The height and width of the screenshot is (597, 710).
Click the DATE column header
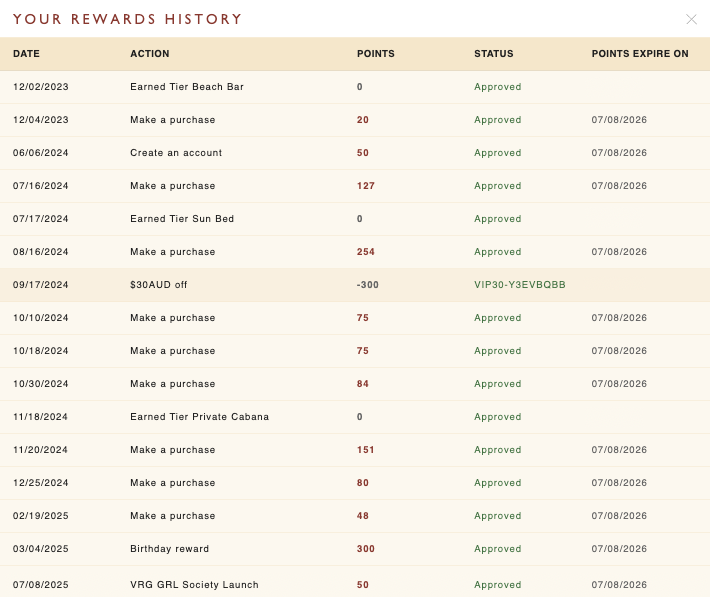pyautogui.click(x=26, y=53)
